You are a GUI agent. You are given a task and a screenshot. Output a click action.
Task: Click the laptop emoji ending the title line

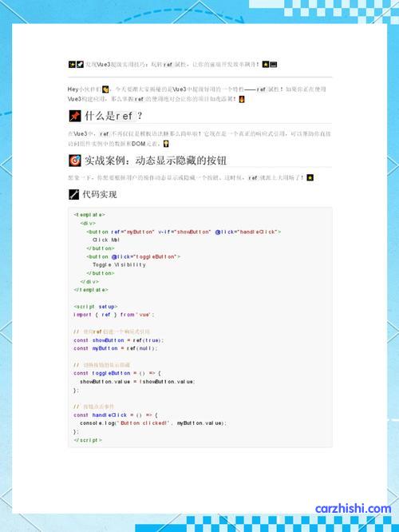(x=274, y=64)
